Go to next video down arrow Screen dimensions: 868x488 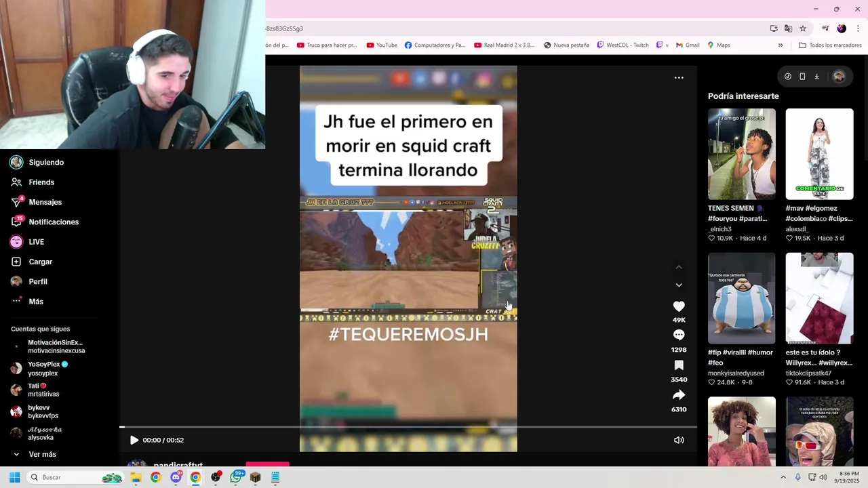(x=679, y=285)
